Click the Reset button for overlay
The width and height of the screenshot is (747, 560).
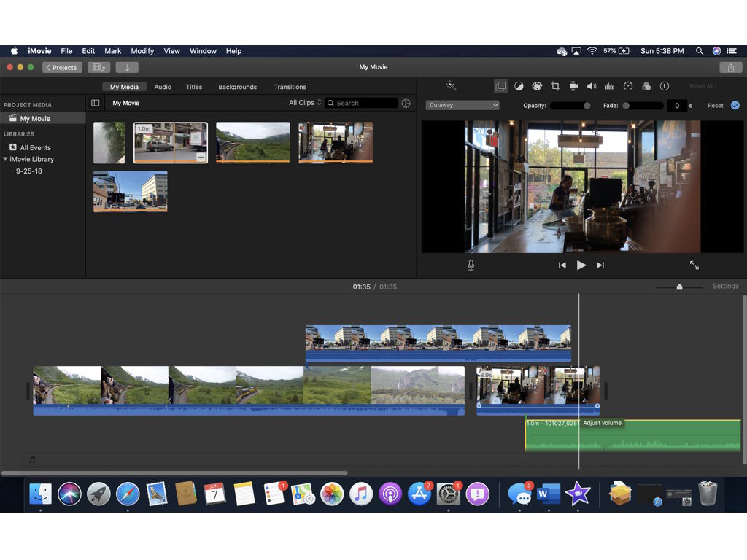click(x=715, y=106)
